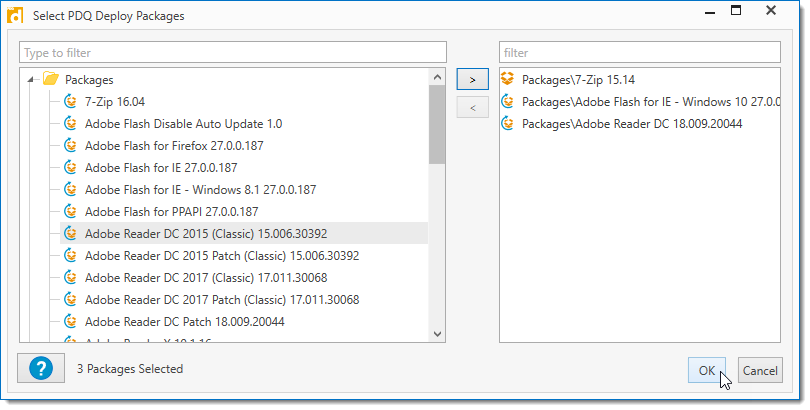Collapse the Packages tree node
810x410 pixels.
point(33,80)
